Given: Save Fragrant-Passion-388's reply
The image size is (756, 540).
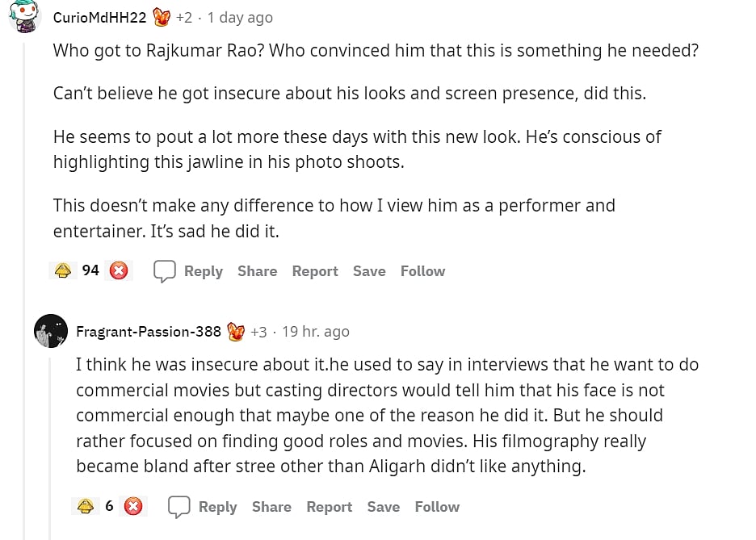Looking at the screenshot, I should click(x=384, y=507).
